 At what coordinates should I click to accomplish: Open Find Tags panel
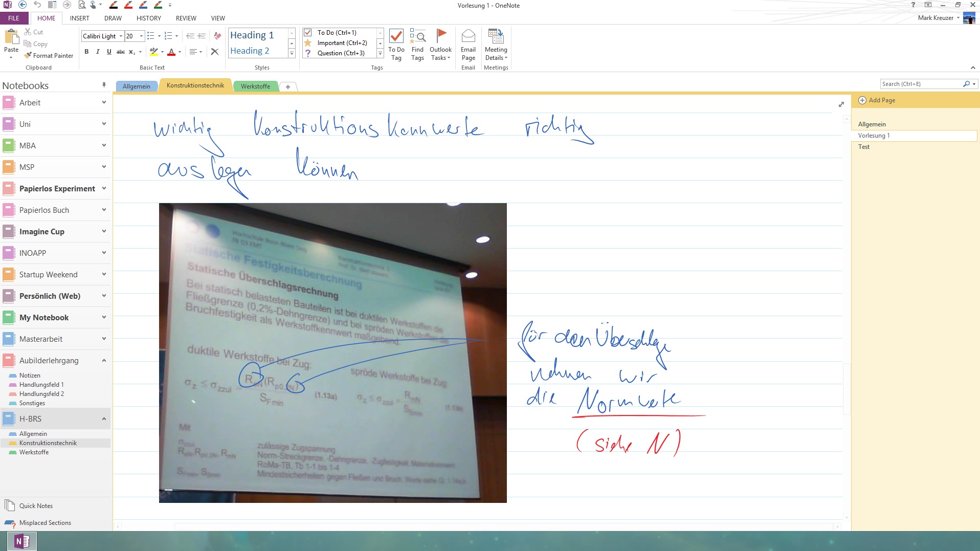[x=417, y=45]
